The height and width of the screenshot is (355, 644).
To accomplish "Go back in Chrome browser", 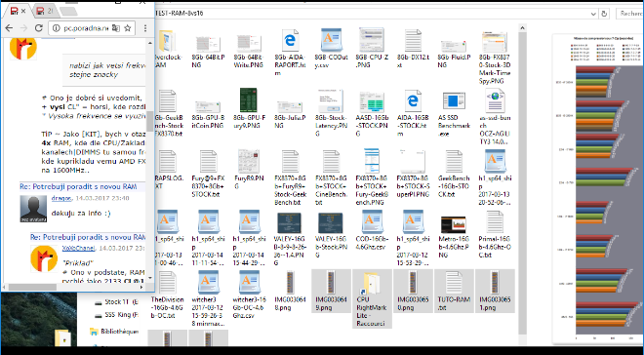I will click(9, 28).
